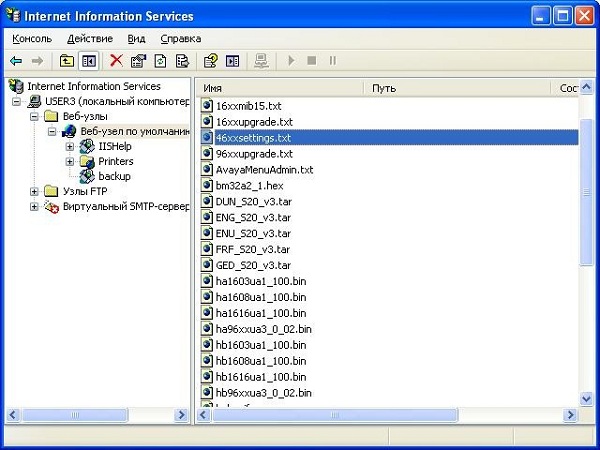Click the Stop service square button
This screenshot has width=600, height=450.
point(312,60)
